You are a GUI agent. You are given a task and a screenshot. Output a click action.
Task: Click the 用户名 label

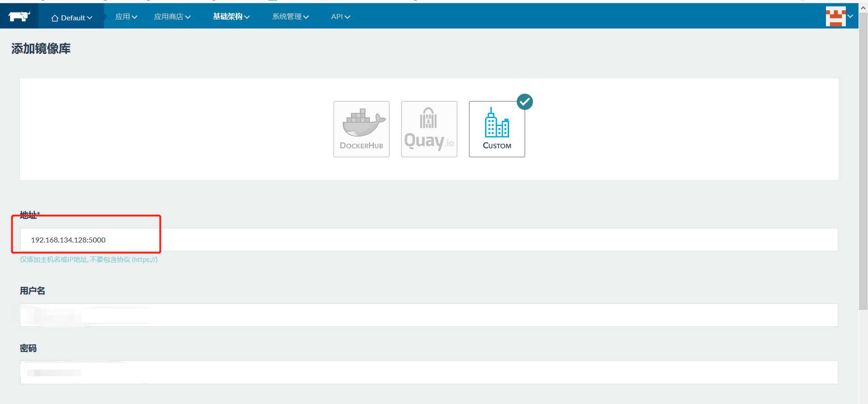(x=33, y=291)
